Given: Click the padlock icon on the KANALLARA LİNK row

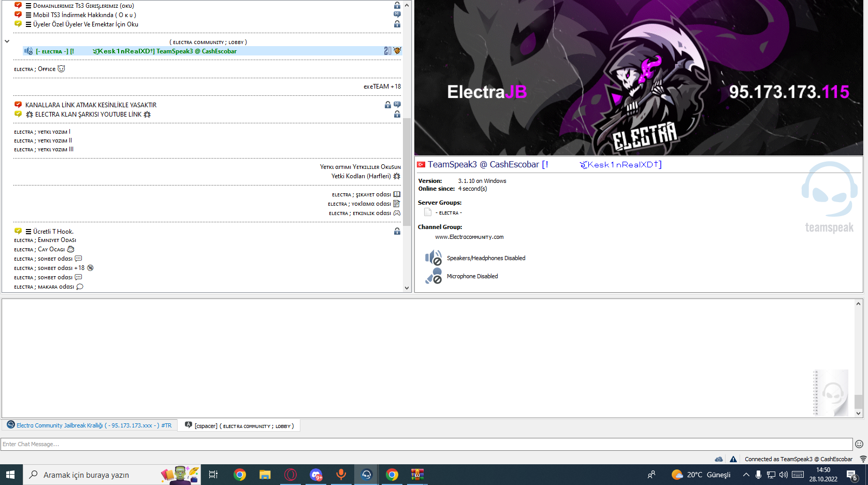Looking at the screenshot, I should pyautogui.click(x=388, y=105).
